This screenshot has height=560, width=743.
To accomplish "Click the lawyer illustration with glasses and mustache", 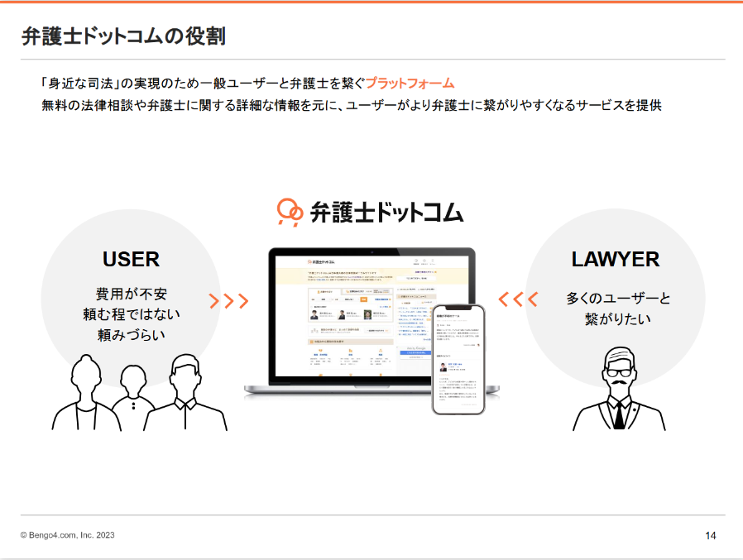I will 619,389.
